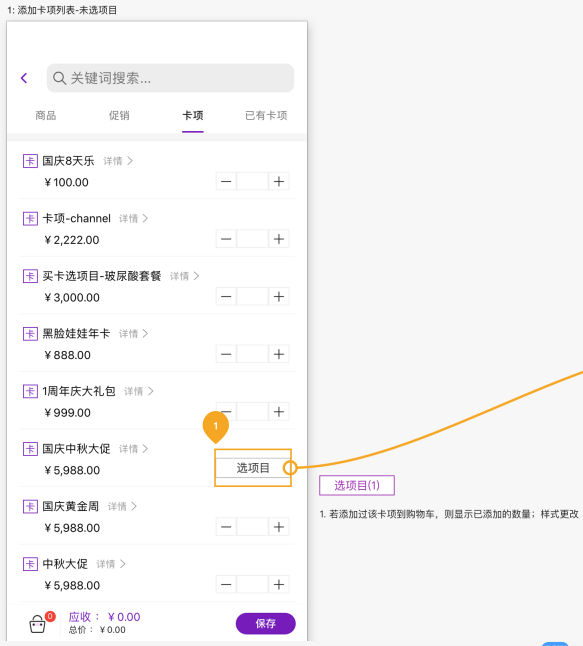Click the search magnifier icon

click(59, 78)
